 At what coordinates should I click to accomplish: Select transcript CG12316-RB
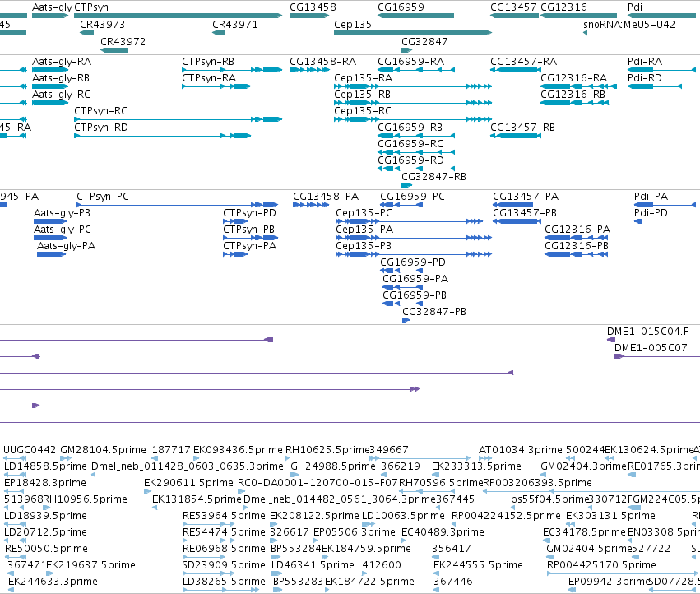pyautogui.click(x=573, y=95)
